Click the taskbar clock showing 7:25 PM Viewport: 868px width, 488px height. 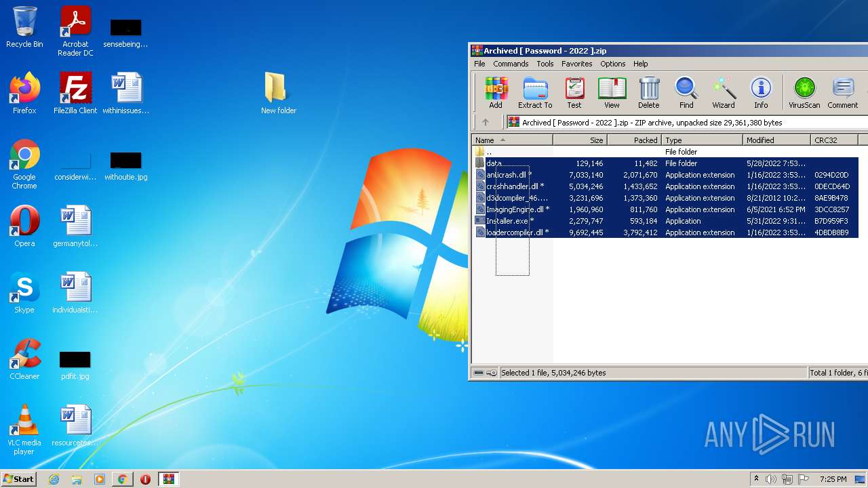click(833, 479)
